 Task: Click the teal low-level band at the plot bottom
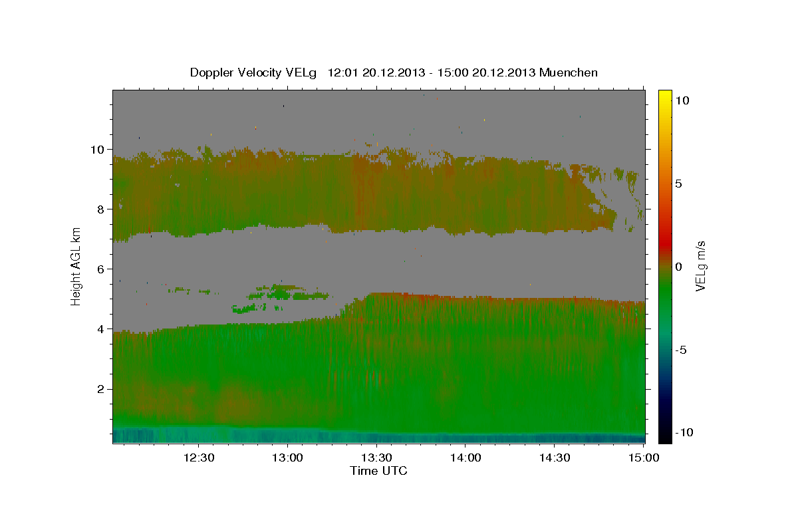379,436
